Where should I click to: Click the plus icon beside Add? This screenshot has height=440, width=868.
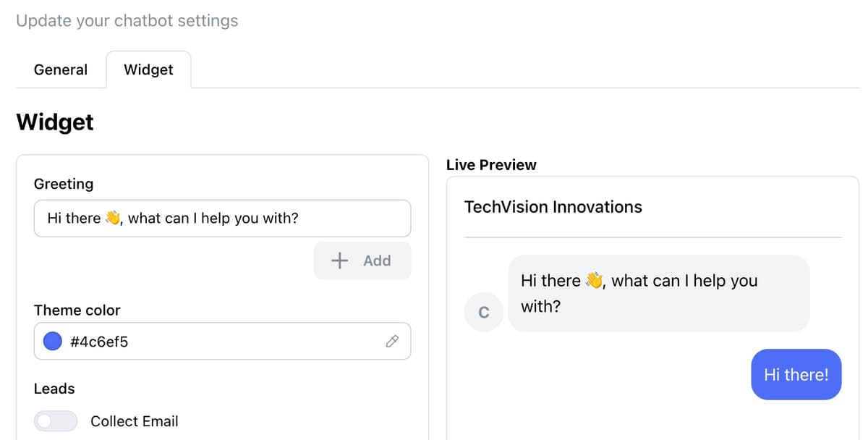click(x=339, y=261)
